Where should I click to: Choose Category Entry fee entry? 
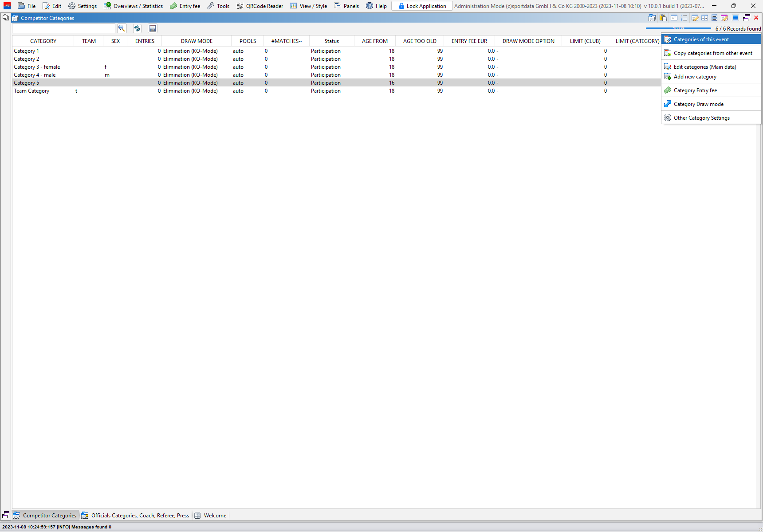(711, 90)
